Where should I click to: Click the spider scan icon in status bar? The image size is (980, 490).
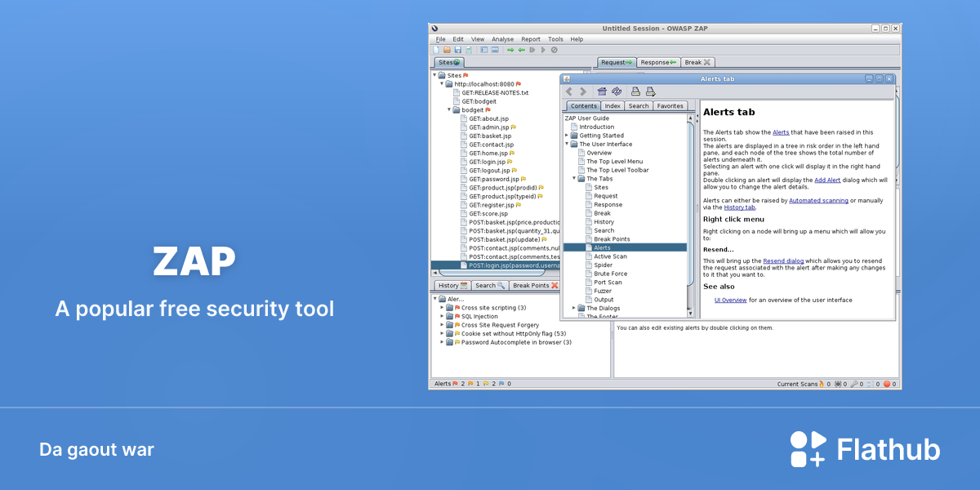click(x=839, y=384)
